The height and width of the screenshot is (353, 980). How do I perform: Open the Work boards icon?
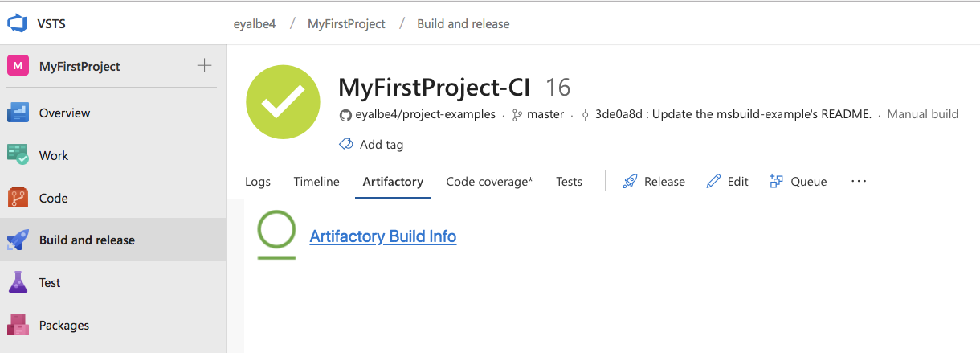pos(18,155)
